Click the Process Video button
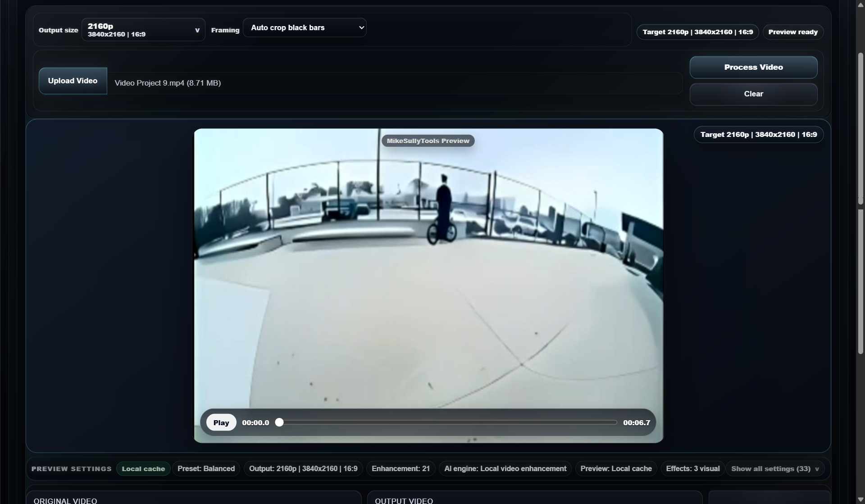 (x=753, y=67)
